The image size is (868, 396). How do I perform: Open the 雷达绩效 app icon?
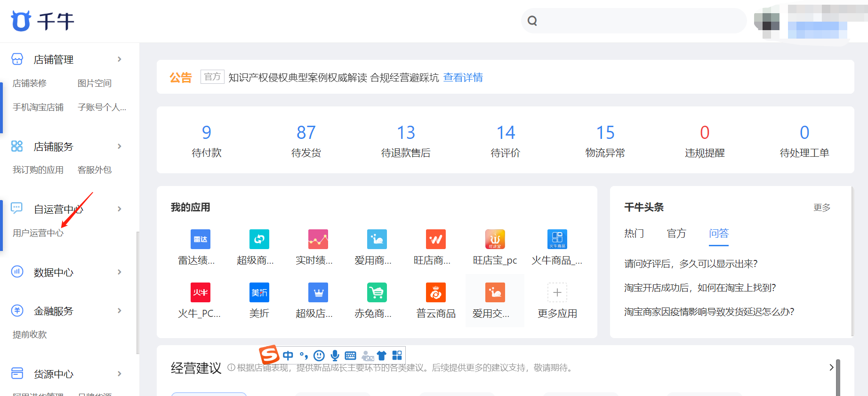[x=201, y=239]
